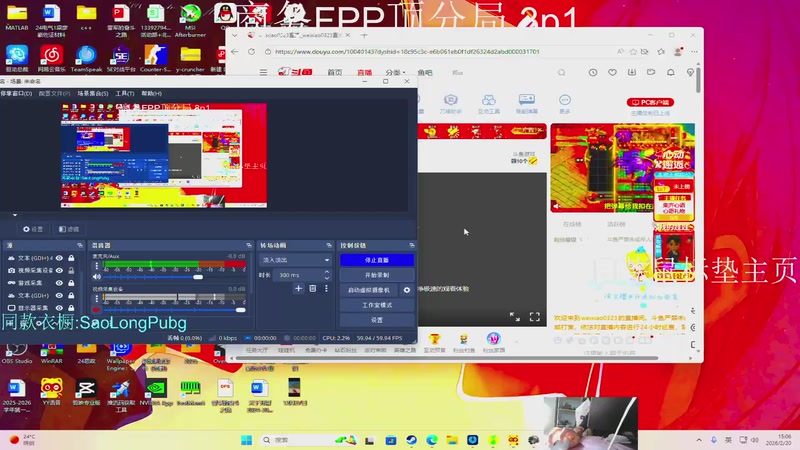Image resolution: width=800 pixels, height=450 pixels.
Task: Open NetEase Cloud Music desktop icon
Action: click(52, 58)
